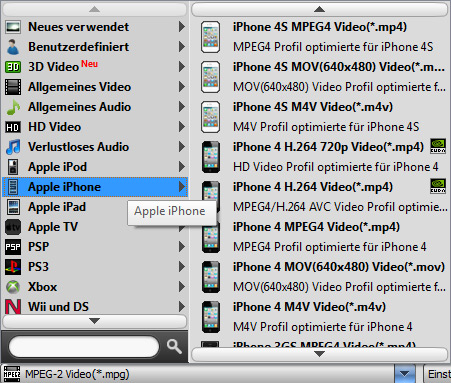Click CUDA badge on iPhone 4 H.264 Video

pyautogui.click(x=438, y=187)
